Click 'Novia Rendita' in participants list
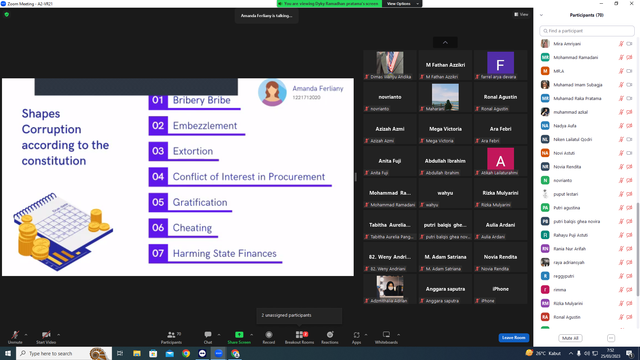This screenshot has width=640, height=360. point(567,167)
